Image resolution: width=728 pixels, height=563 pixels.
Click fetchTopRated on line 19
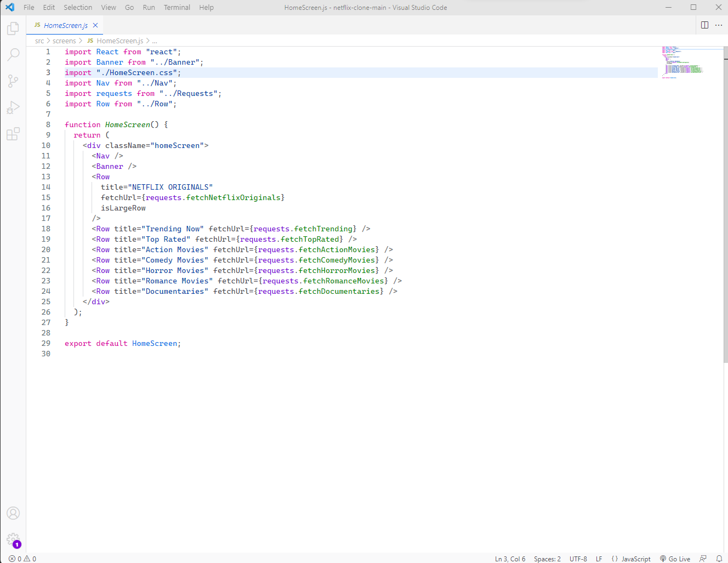[310, 239]
